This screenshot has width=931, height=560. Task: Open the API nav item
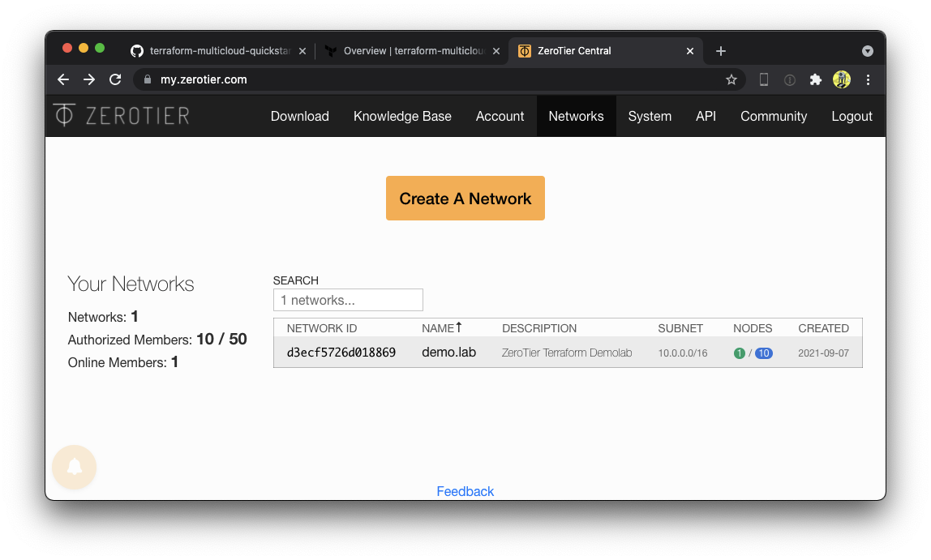click(x=706, y=116)
